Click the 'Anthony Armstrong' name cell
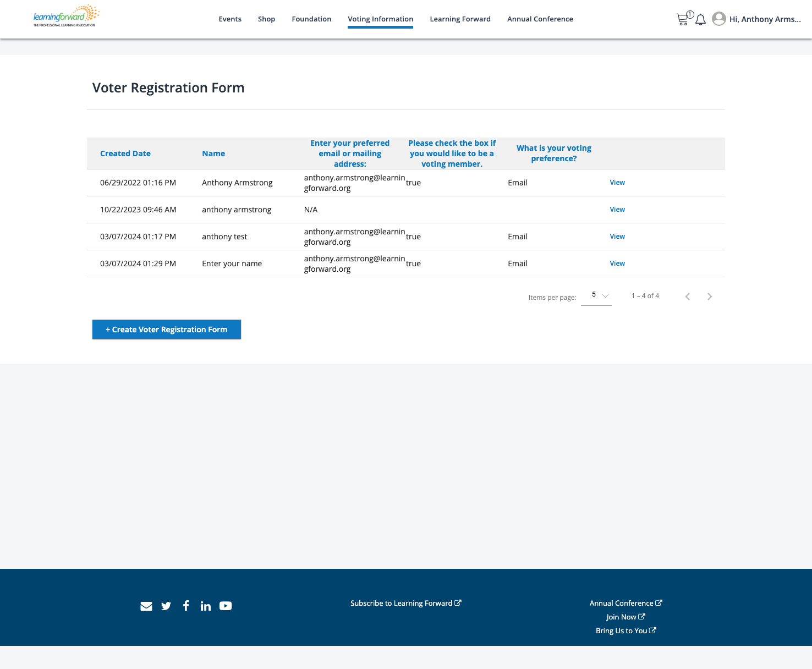This screenshot has width=812, height=669. pyautogui.click(x=237, y=183)
